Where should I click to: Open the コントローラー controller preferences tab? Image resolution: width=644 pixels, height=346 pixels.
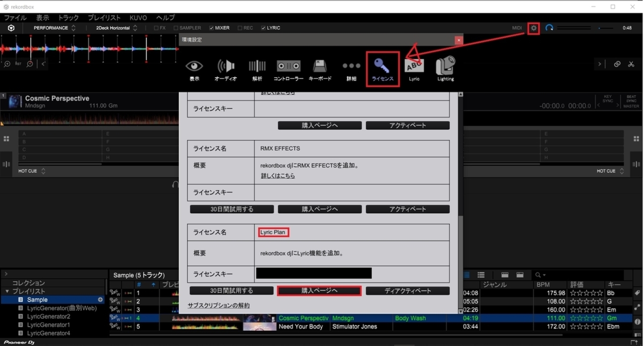click(x=288, y=69)
